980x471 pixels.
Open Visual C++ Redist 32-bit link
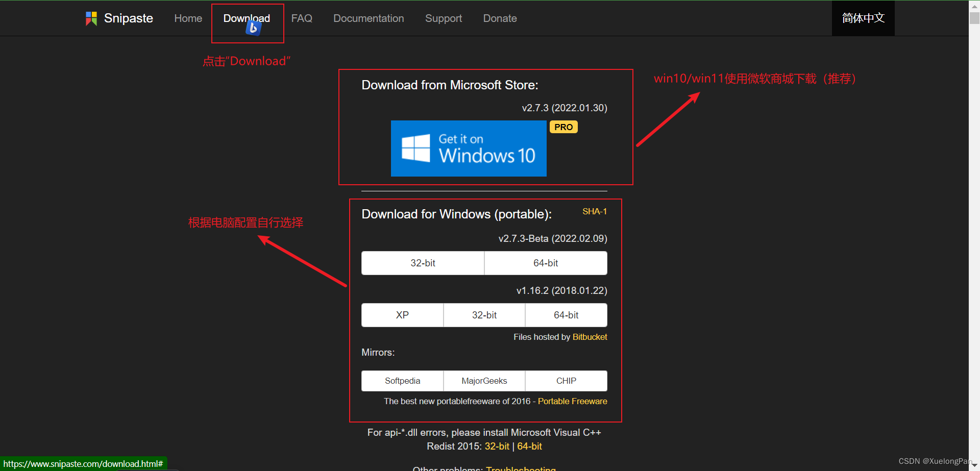(x=497, y=446)
